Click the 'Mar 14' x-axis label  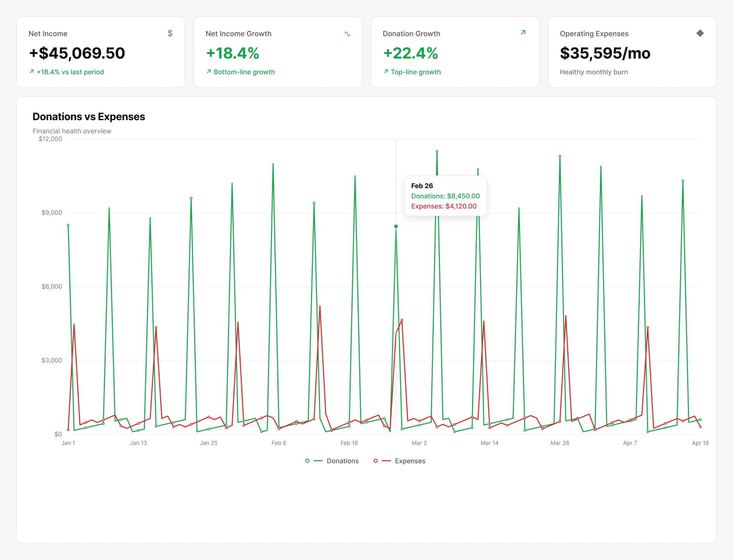pyautogui.click(x=489, y=443)
